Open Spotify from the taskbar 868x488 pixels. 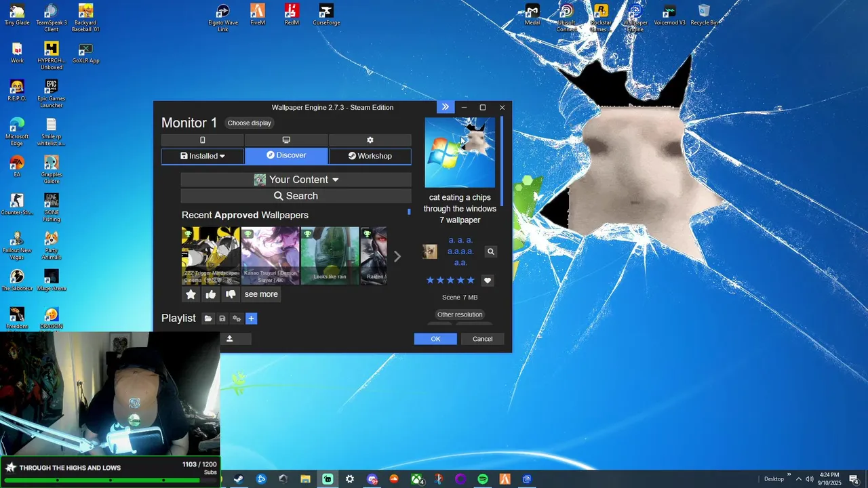tap(483, 479)
